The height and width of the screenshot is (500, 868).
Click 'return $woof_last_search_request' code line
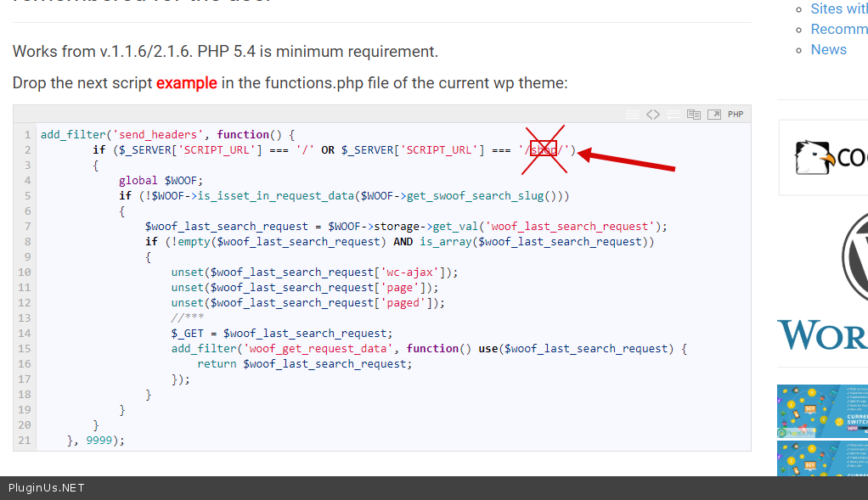(304, 364)
